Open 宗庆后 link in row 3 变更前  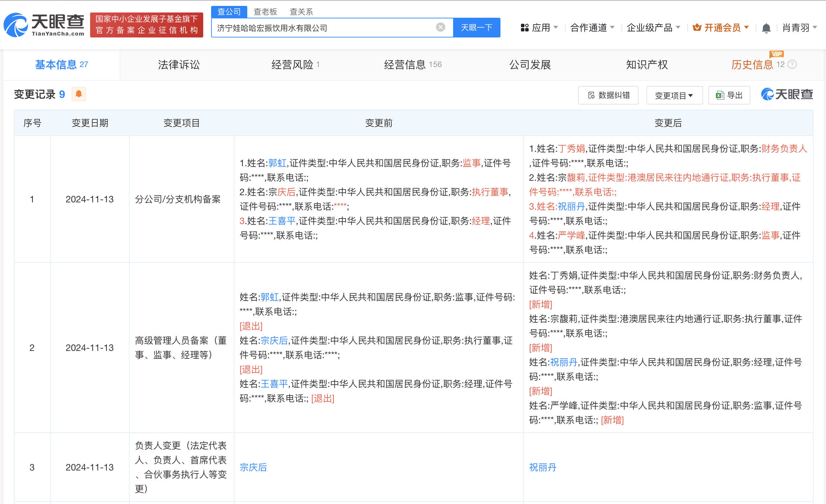(253, 468)
